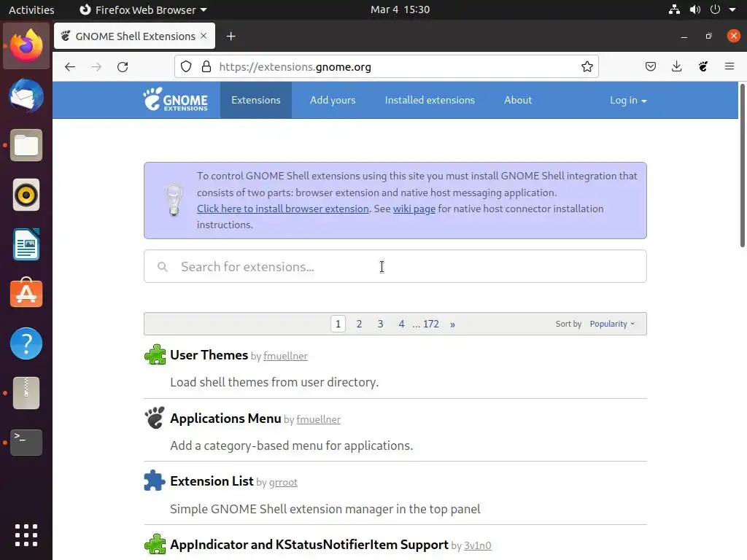Image resolution: width=747 pixels, height=560 pixels.
Task: Reload the current page
Action: click(123, 66)
